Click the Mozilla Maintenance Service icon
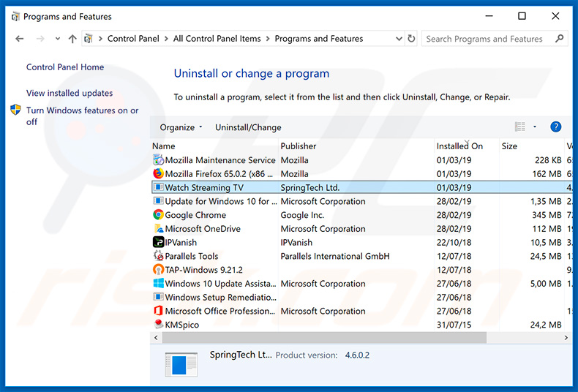This screenshot has height=392, width=578. tap(159, 160)
